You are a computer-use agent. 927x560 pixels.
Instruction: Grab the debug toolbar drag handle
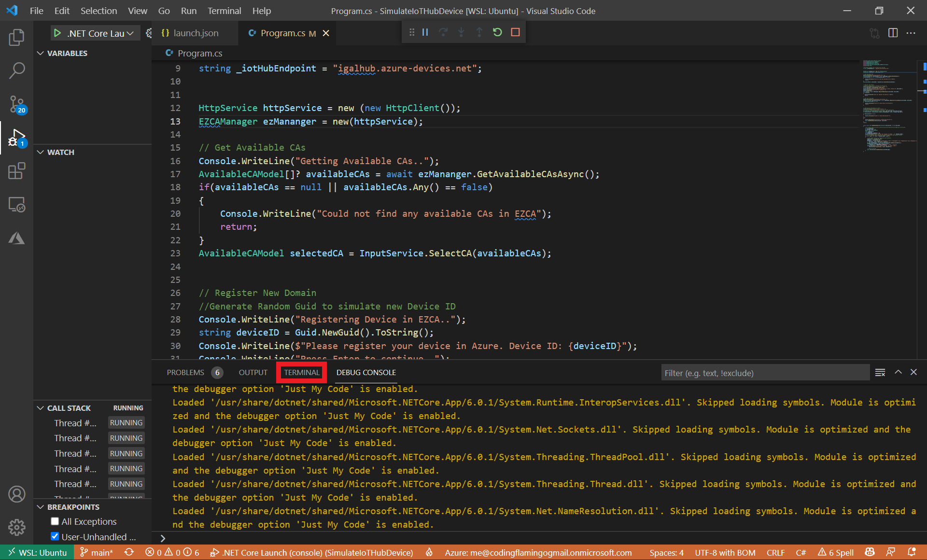[x=411, y=32]
